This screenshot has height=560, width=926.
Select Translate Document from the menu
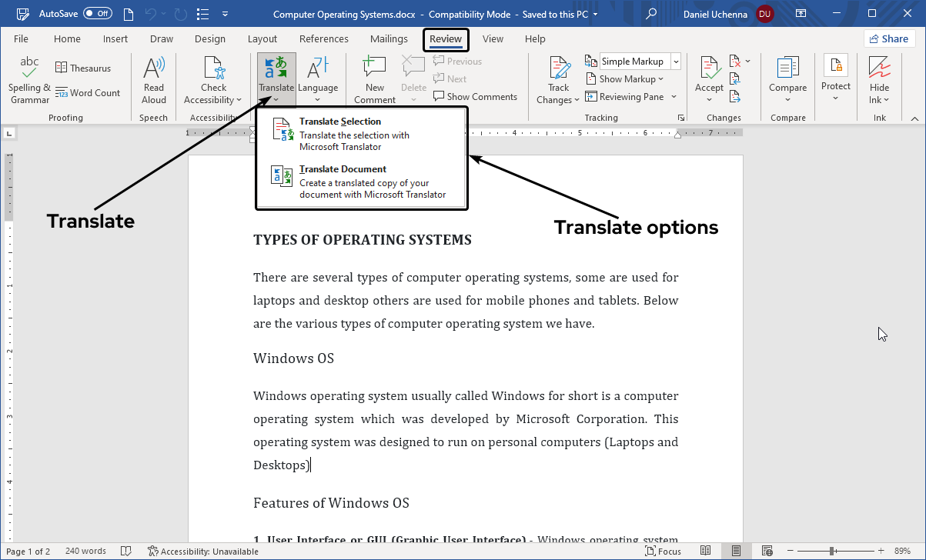pos(343,169)
